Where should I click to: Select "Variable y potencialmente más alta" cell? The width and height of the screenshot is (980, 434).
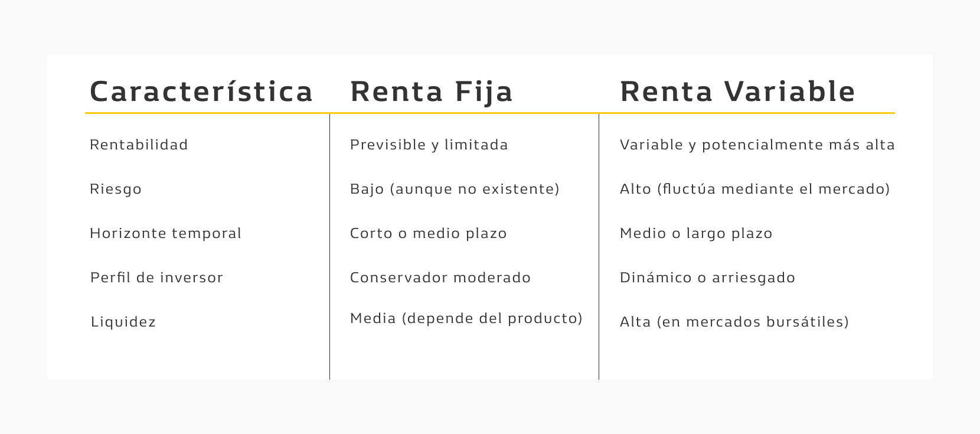click(x=757, y=145)
